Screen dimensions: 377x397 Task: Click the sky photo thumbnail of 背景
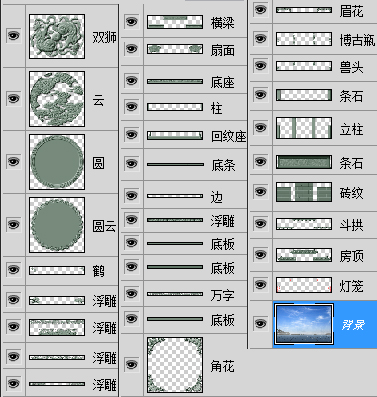tap(304, 324)
